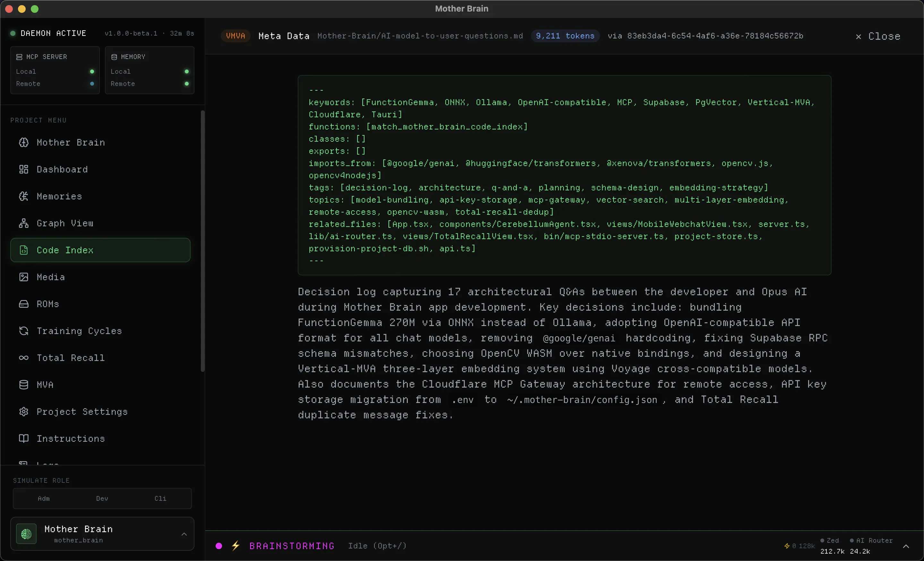Click the Mother Brain window title

pos(462,9)
